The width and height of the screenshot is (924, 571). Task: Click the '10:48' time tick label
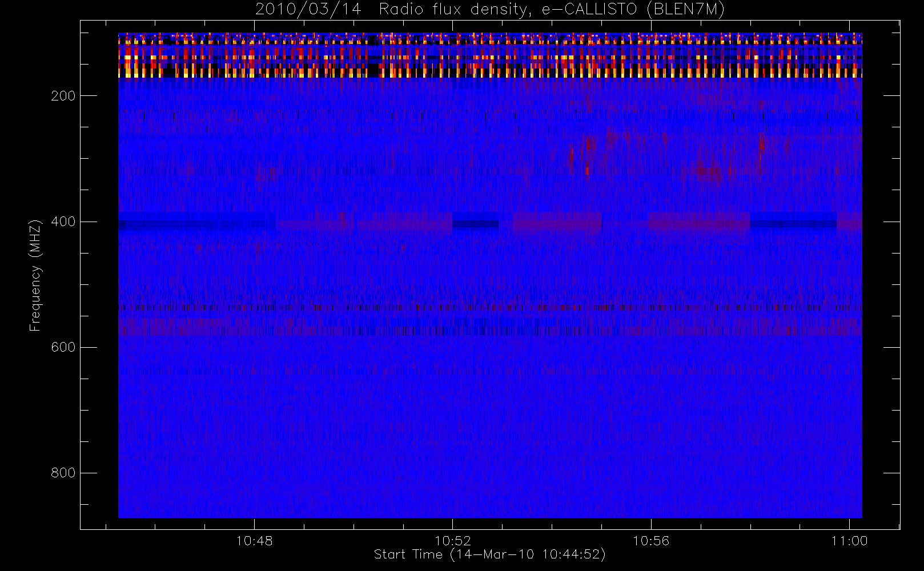[x=254, y=541]
